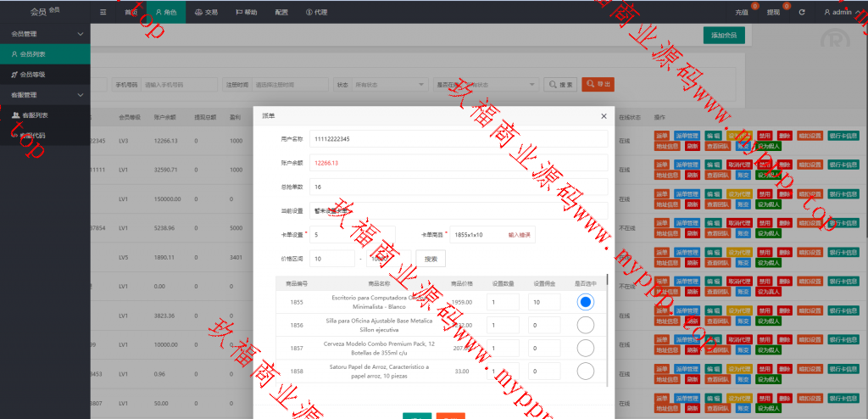Open 提现 notifications in top bar
Screen dimensions: 868x419
(x=773, y=12)
